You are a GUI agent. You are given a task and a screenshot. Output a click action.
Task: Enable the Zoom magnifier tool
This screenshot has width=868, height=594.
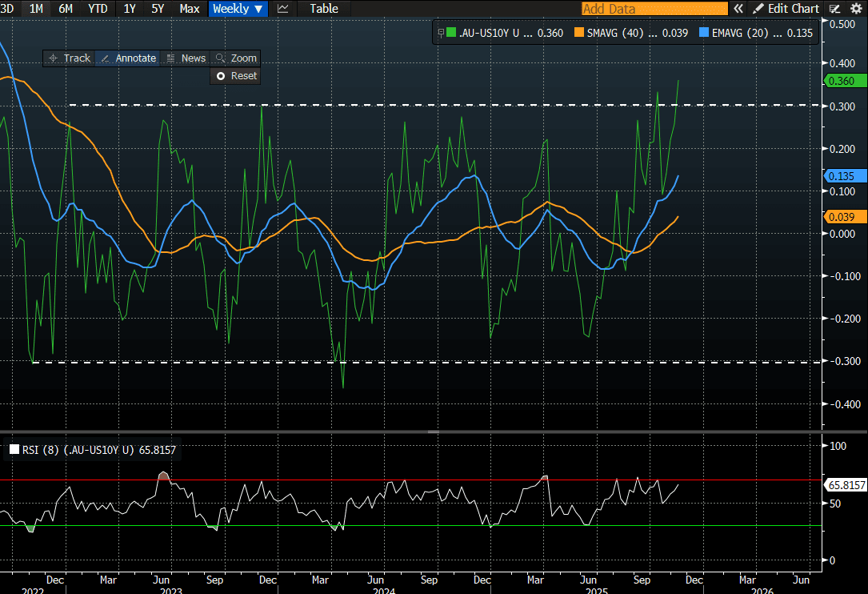(236, 58)
